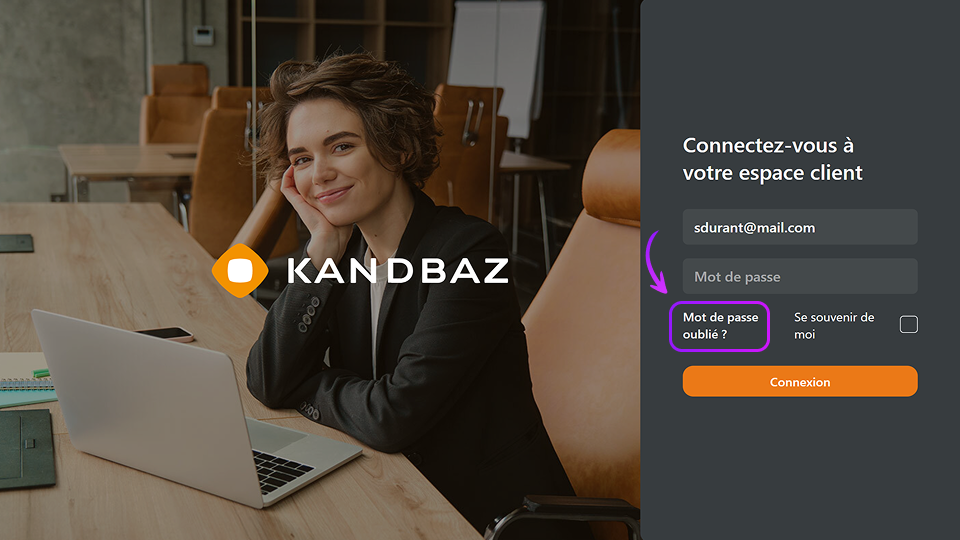Click the laptop keyboard in the photo
Screen dimensions: 960x540
pos(282,470)
